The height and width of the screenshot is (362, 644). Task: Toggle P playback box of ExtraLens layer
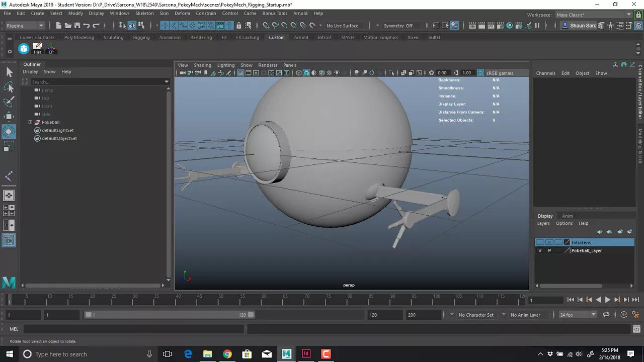click(549, 242)
